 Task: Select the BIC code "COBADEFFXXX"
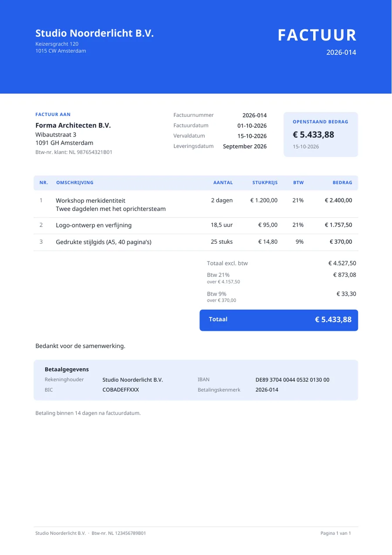pos(121,390)
